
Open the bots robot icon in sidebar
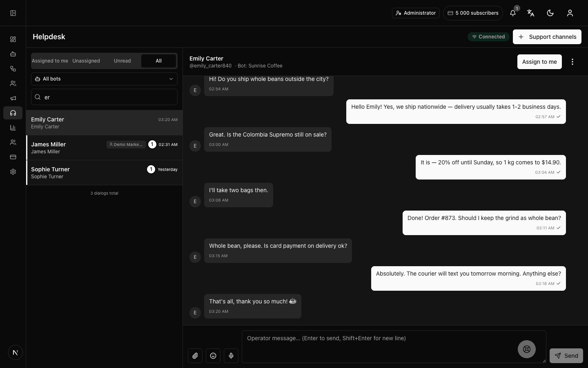click(13, 54)
